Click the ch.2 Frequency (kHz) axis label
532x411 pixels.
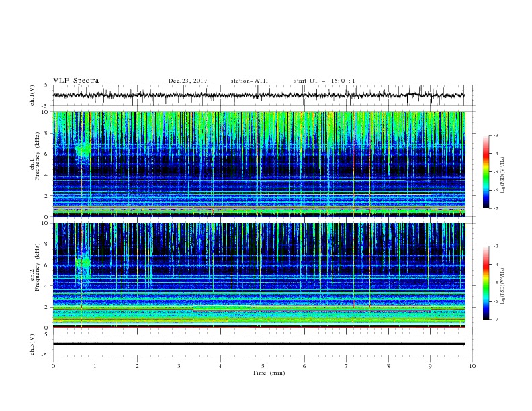34,267
